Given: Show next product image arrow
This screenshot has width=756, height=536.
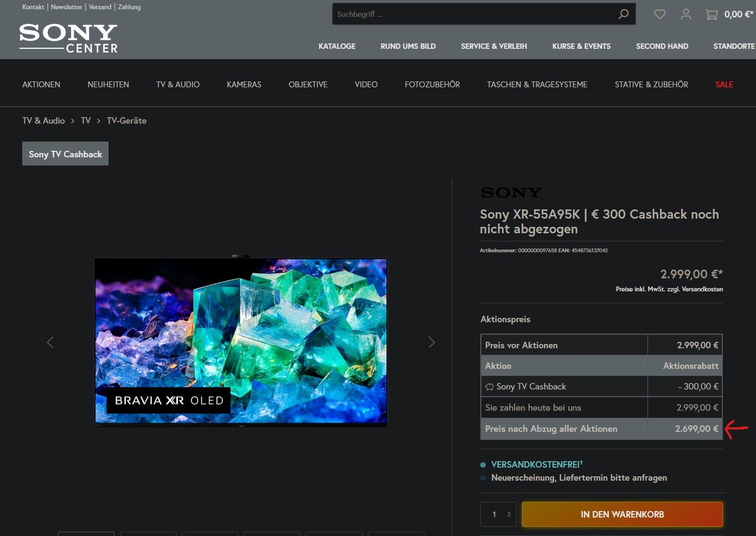Looking at the screenshot, I should (x=431, y=342).
